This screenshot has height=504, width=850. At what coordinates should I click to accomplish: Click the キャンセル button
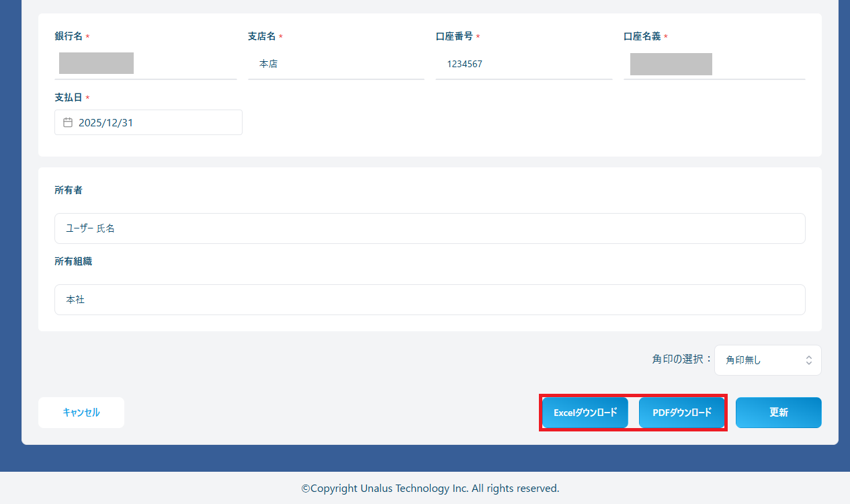coord(81,413)
